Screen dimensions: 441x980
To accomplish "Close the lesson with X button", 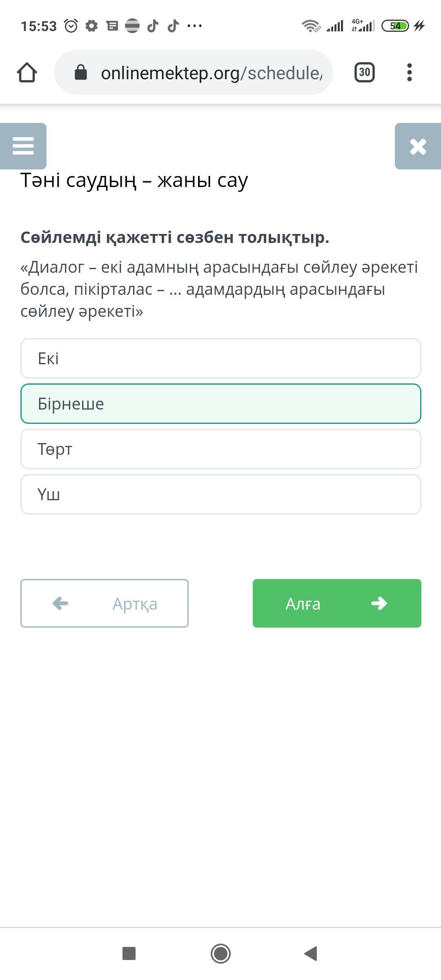I will (x=418, y=146).
